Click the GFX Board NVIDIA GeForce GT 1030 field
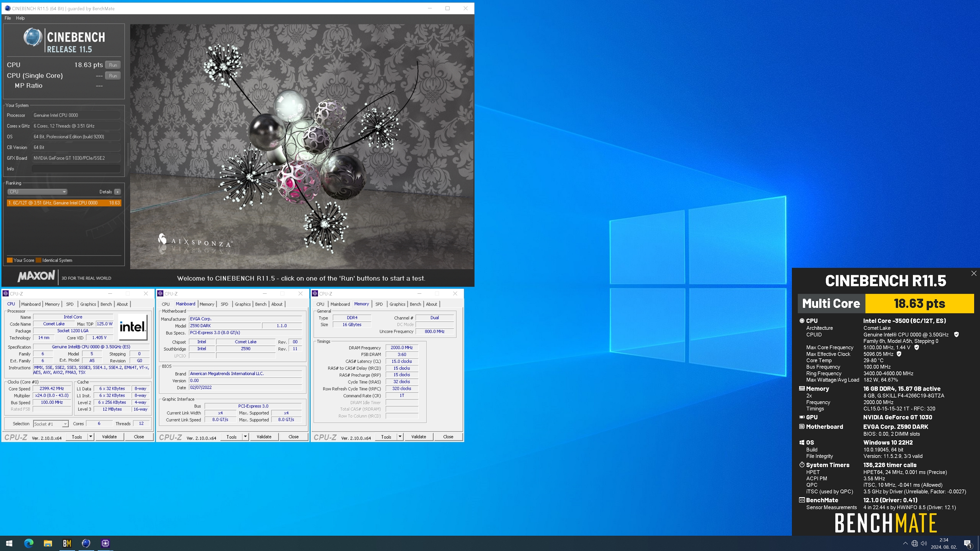 (76, 158)
